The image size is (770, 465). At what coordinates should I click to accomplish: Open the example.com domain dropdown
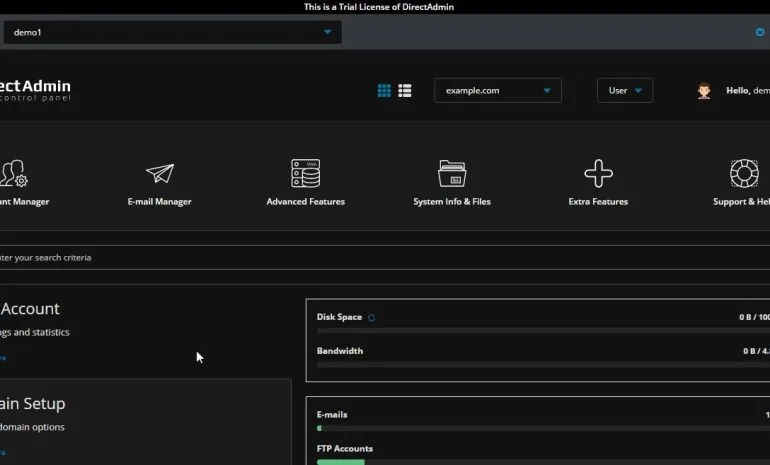point(497,90)
